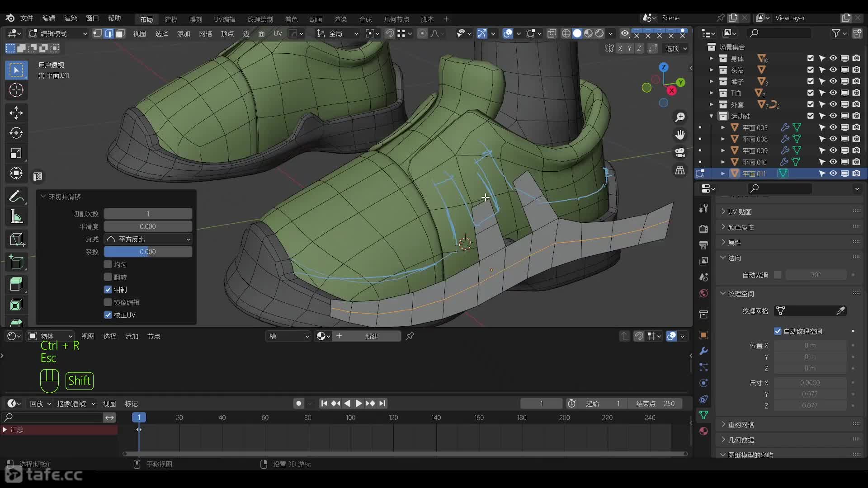Open the 平方反比 falloff dropdown
This screenshot has width=868, height=488.
click(148, 239)
